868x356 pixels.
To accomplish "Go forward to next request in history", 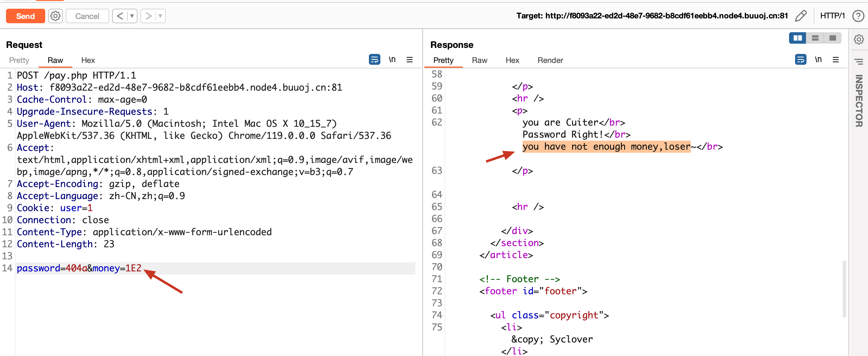I will 148,16.
